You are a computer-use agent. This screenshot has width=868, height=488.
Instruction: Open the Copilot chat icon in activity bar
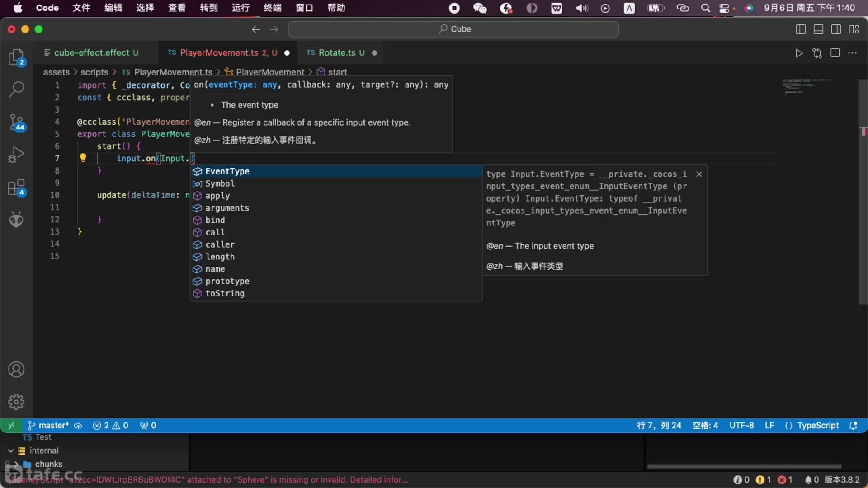(16, 220)
